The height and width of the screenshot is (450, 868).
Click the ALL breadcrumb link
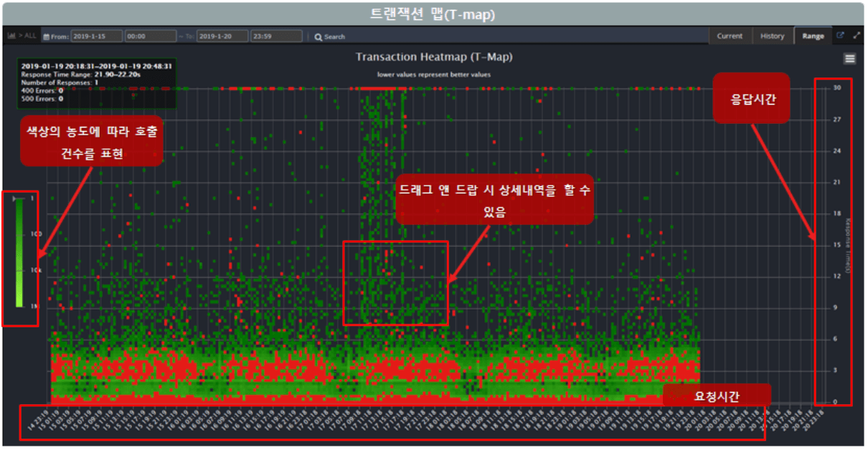30,36
